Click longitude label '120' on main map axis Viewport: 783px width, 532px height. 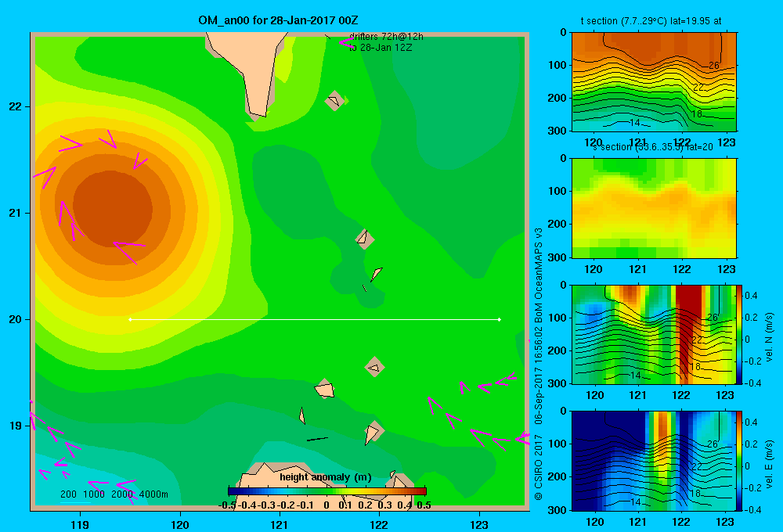click(x=180, y=525)
